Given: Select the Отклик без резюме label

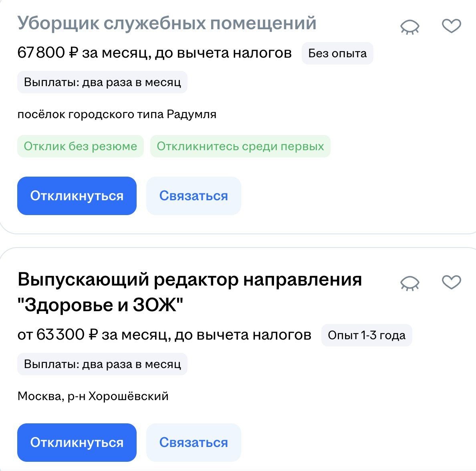Looking at the screenshot, I should click(80, 146).
